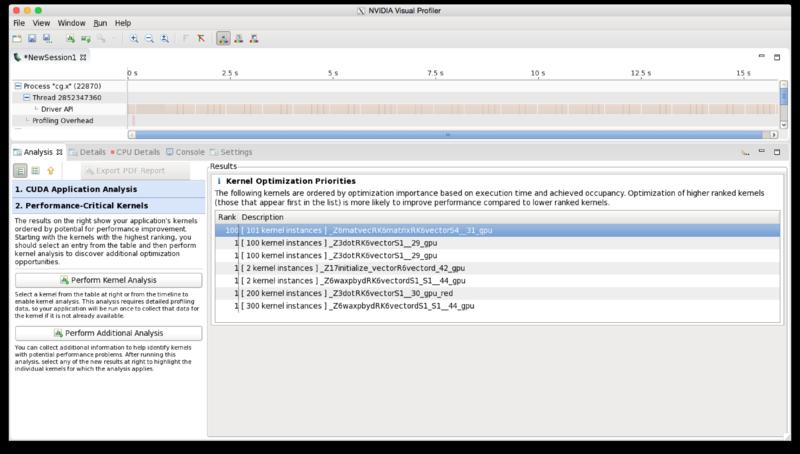Click the timeline scrollbar right arrow

pos(774,135)
